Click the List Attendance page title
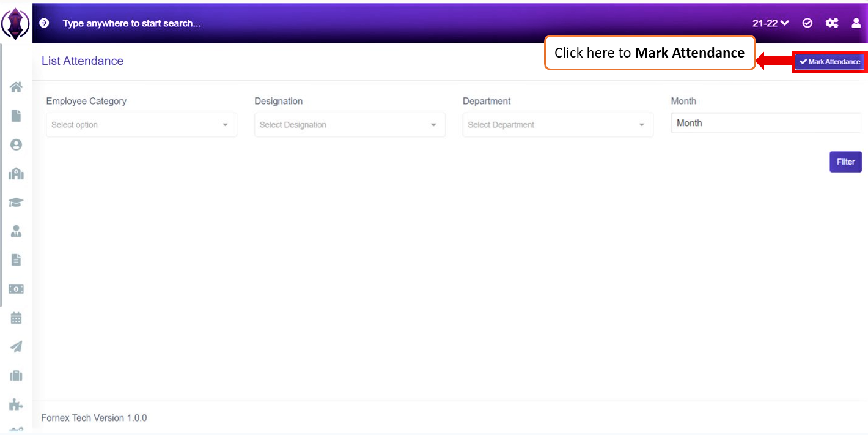This screenshot has height=435, width=868. (x=83, y=61)
